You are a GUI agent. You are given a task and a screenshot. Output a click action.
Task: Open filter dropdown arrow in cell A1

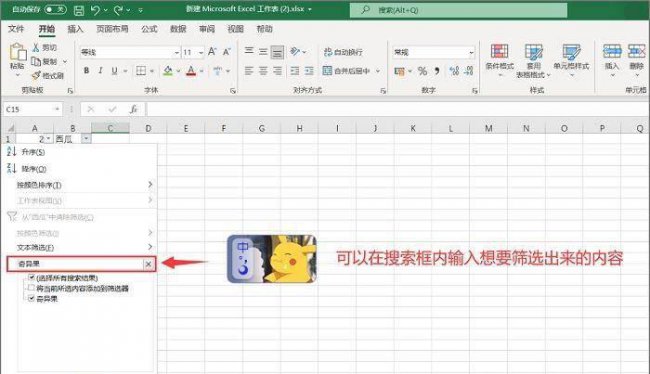[49, 139]
